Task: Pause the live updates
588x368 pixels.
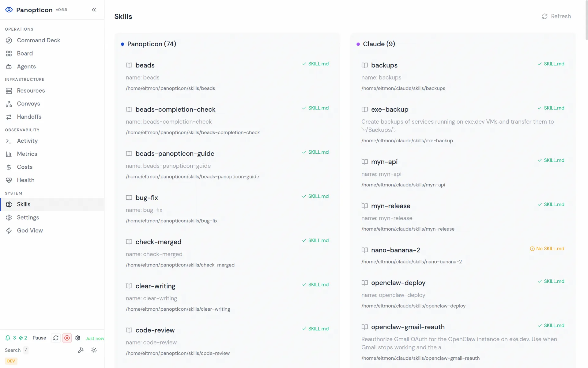Action: pos(39,338)
